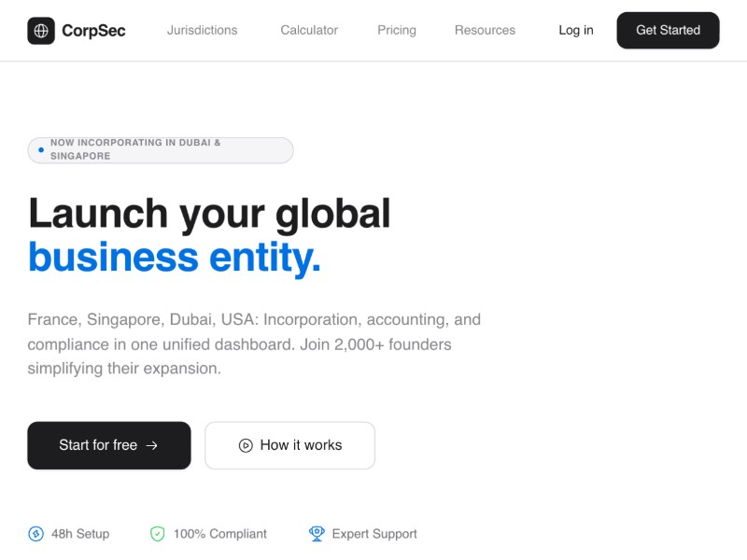This screenshot has width=747, height=560.
Task: Click the Expert Support trophy icon
Action: click(x=317, y=534)
